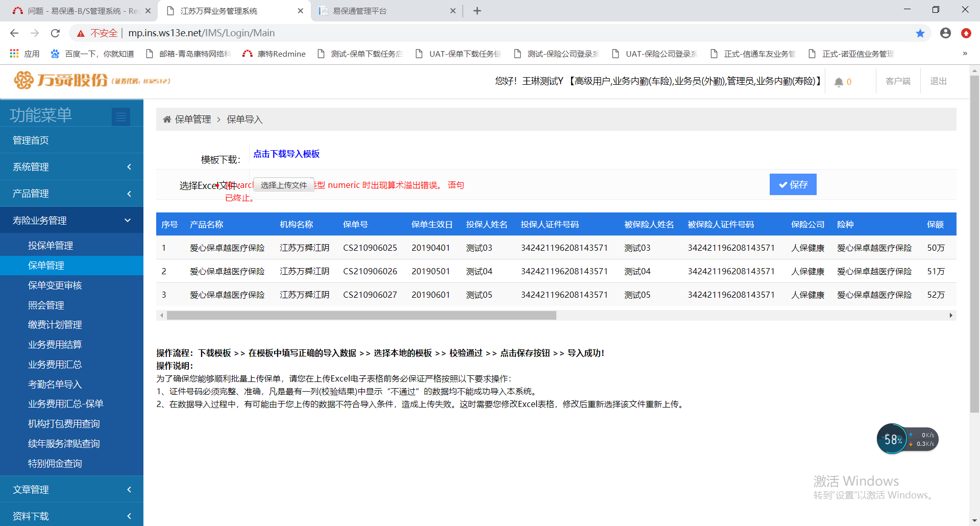
Task: Open the Chrome apps grid icon
Action: tap(14, 54)
